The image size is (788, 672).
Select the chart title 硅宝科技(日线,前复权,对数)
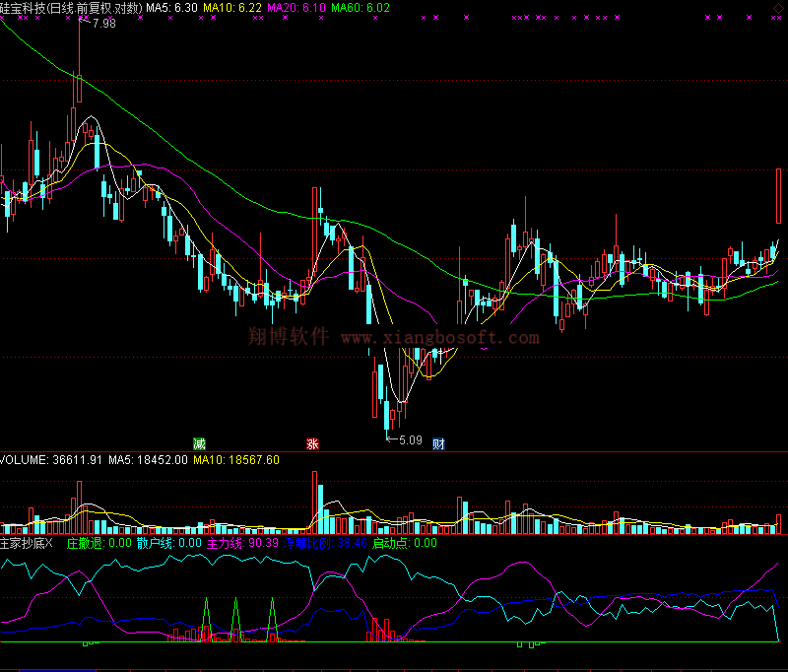(x=71, y=8)
